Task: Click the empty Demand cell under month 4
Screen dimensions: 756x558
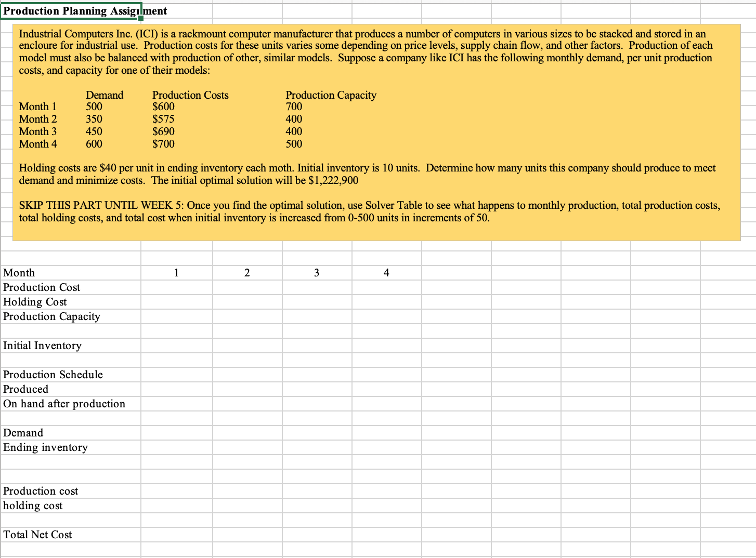Action: pos(387,433)
